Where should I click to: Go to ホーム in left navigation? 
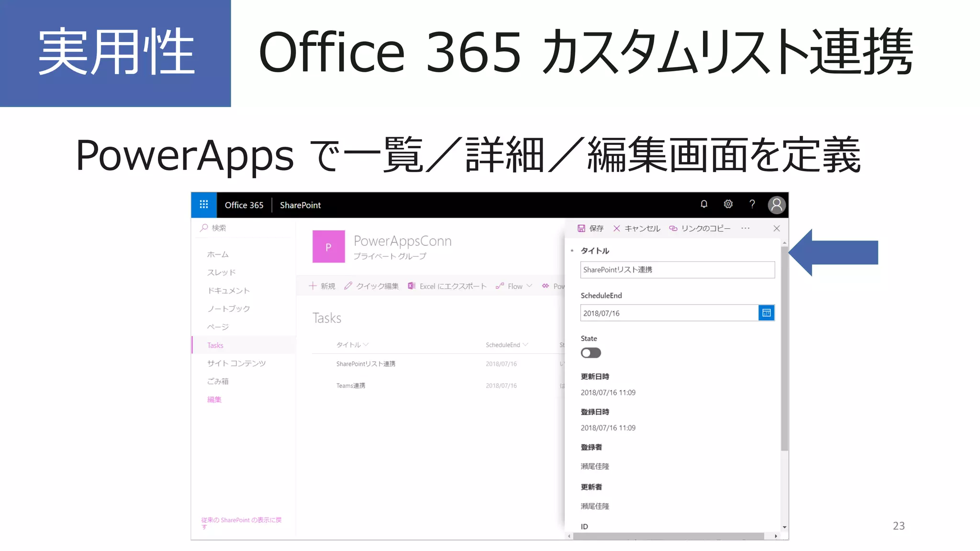pos(218,254)
